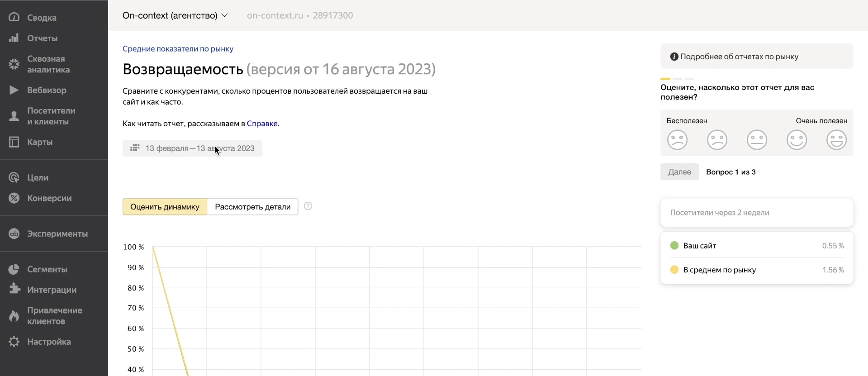Open Привлечение клиентов section
The height and width of the screenshot is (376, 868).
54,316
